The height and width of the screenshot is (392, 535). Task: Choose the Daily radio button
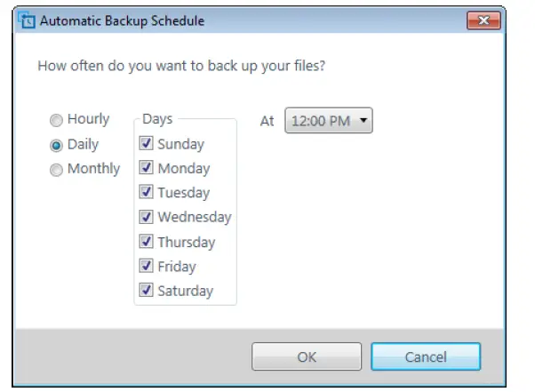(57, 145)
